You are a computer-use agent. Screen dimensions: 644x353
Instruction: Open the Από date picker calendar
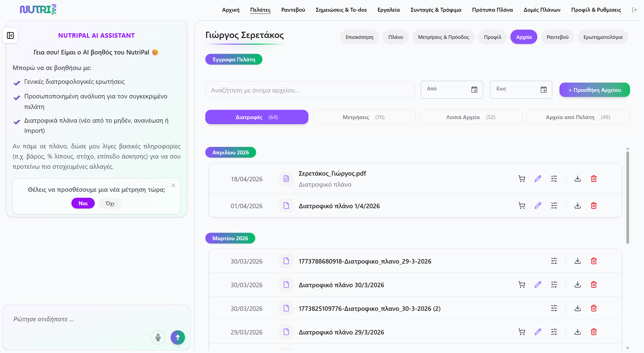tap(474, 89)
